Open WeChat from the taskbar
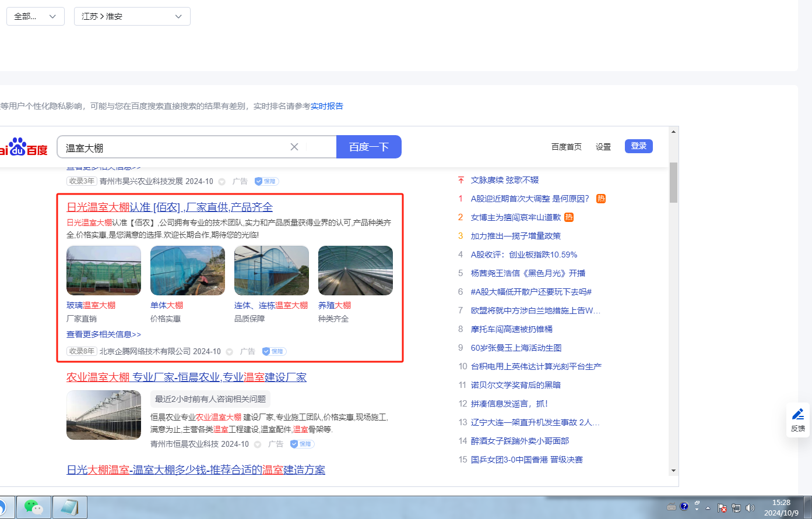The image size is (812, 519). [33, 507]
